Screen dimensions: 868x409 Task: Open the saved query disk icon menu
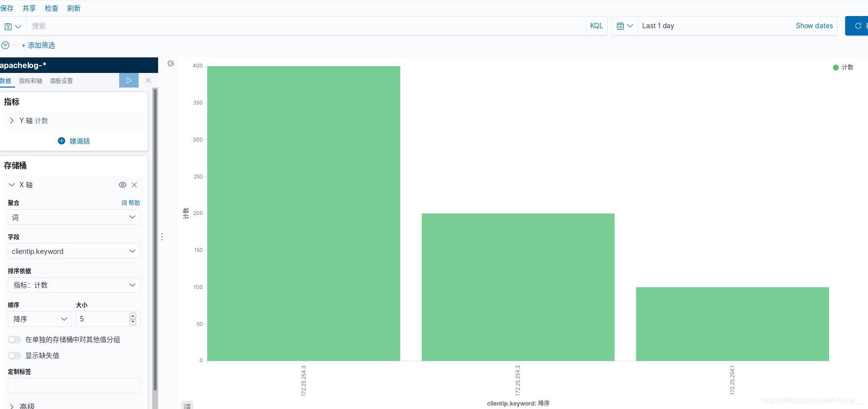(x=13, y=26)
